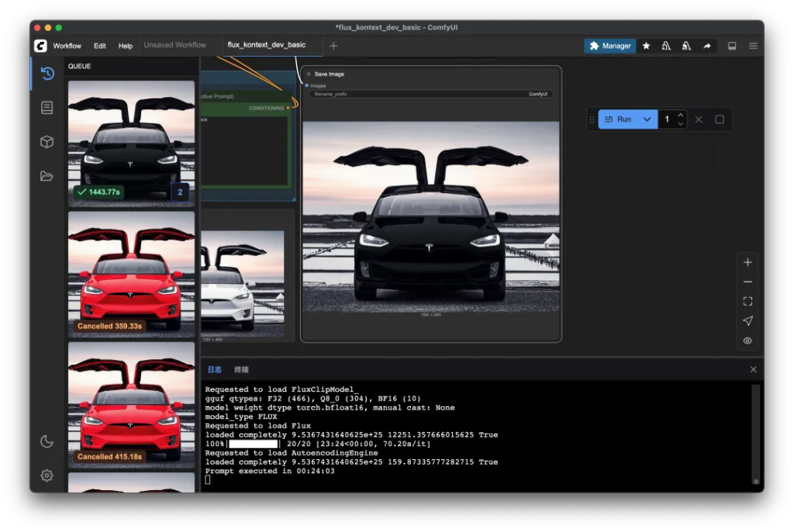Switch to the 日志 logs tab
The height and width of the screenshot is (532, 794).
pyautogui.click(x=215, y=369)
